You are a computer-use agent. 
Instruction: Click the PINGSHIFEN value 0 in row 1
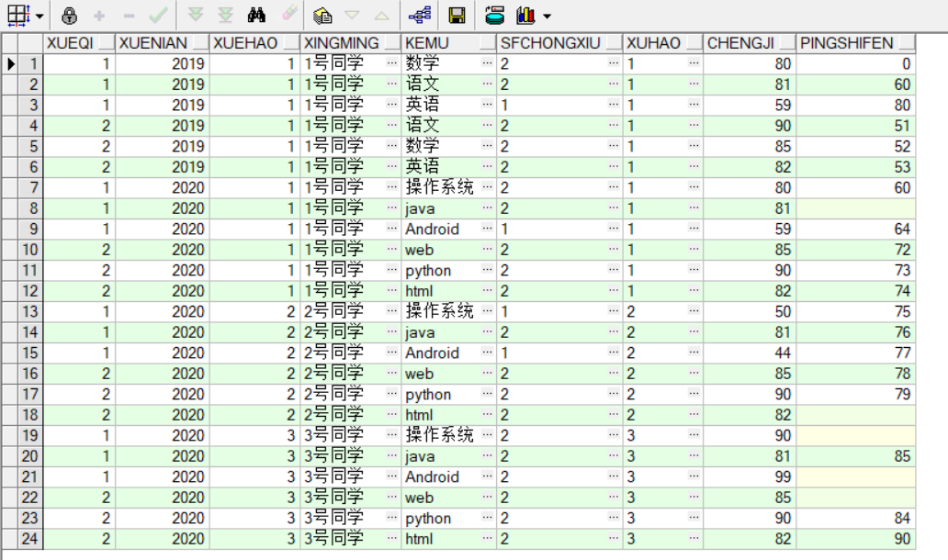(856, 63)
